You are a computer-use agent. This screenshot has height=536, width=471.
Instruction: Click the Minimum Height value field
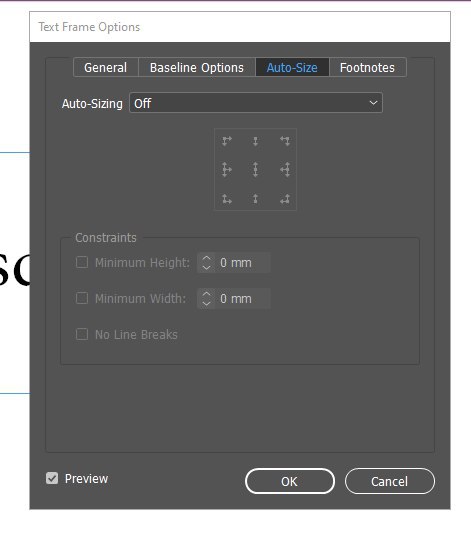click(242, 263)
